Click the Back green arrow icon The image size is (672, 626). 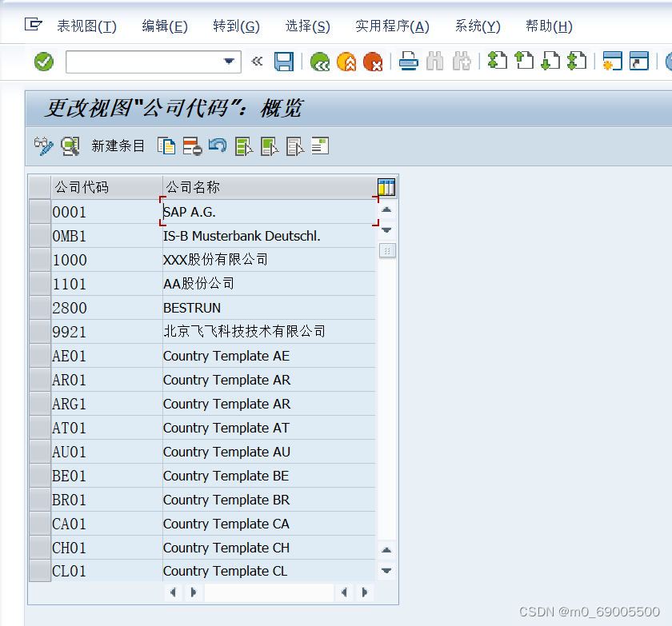coord(319,61)
